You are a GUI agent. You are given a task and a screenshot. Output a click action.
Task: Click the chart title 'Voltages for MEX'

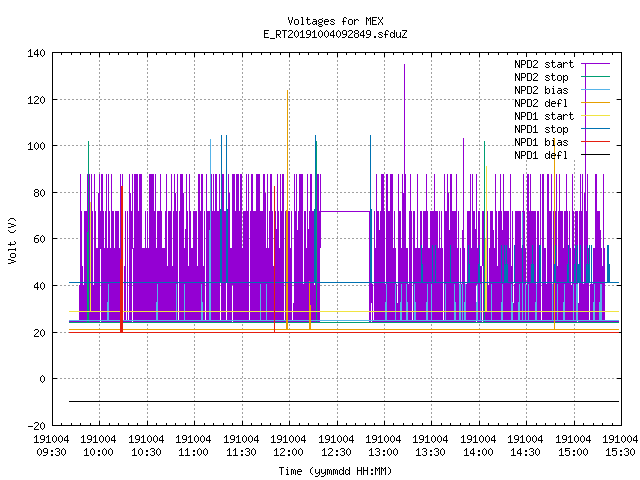point(335,21)
